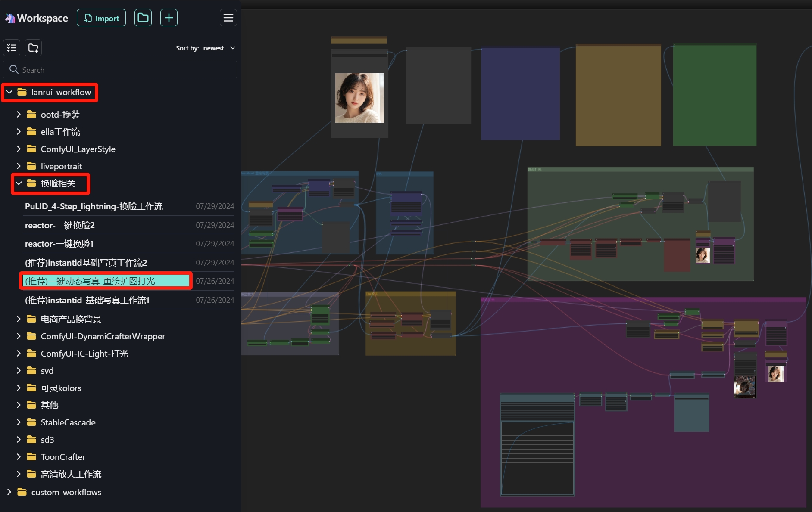Open the Sort by newest dropdown

(206, 48)
